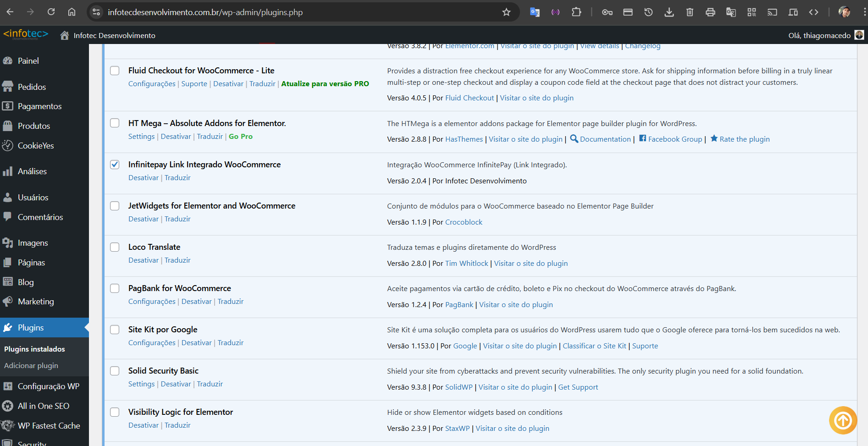This screenshot has width=868, height=446.
Task: Click the home icon beside Infotec Desenvolvimento
Action: [65, 35]
